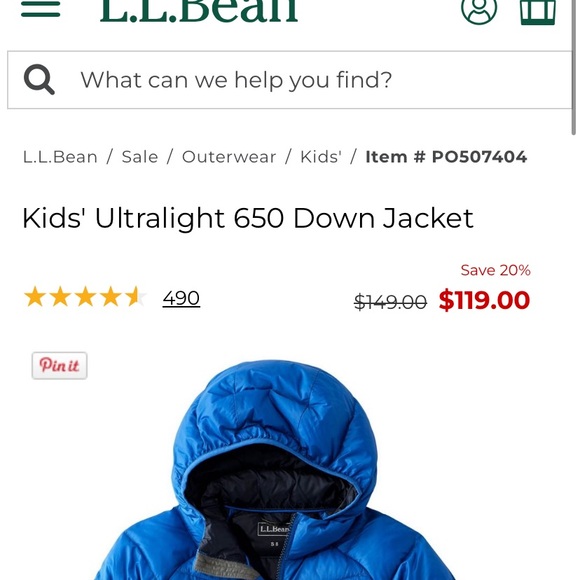The height and width of the screenshot is (580, 580).
Task: Open the account profile icon
Action: [479, 11]
